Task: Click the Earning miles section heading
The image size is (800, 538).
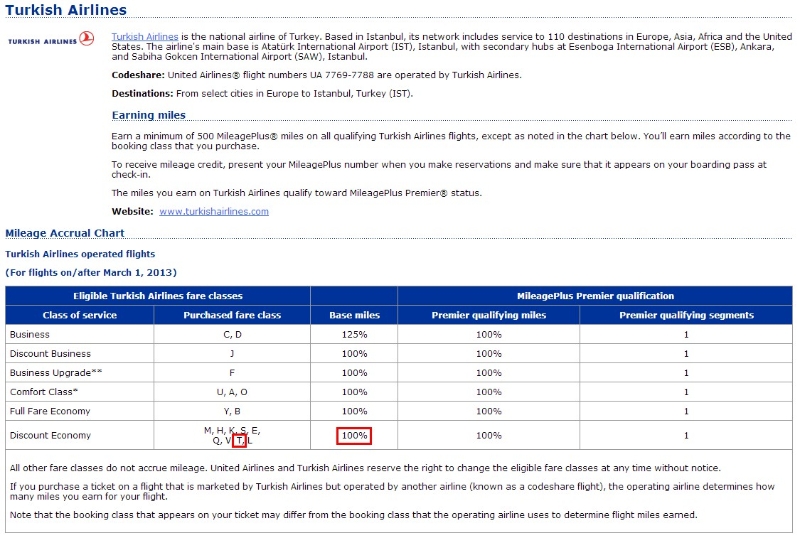Action: 148,115
